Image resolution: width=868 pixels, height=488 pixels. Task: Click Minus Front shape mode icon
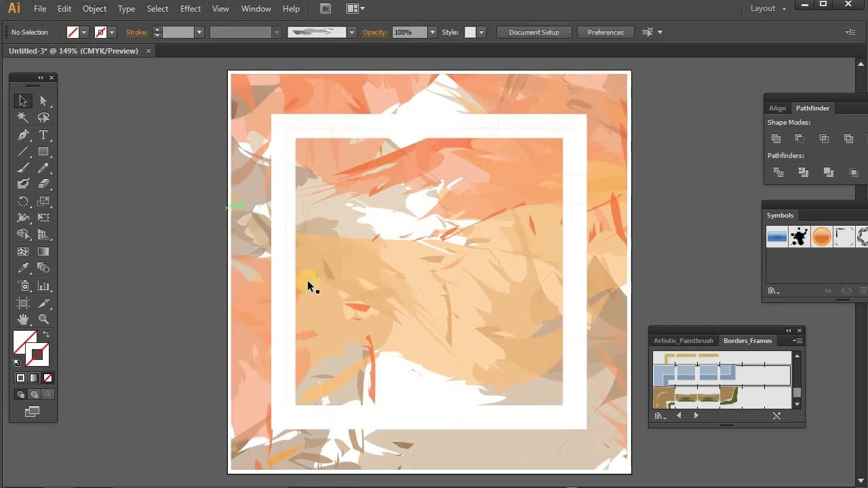click(800, 138)
